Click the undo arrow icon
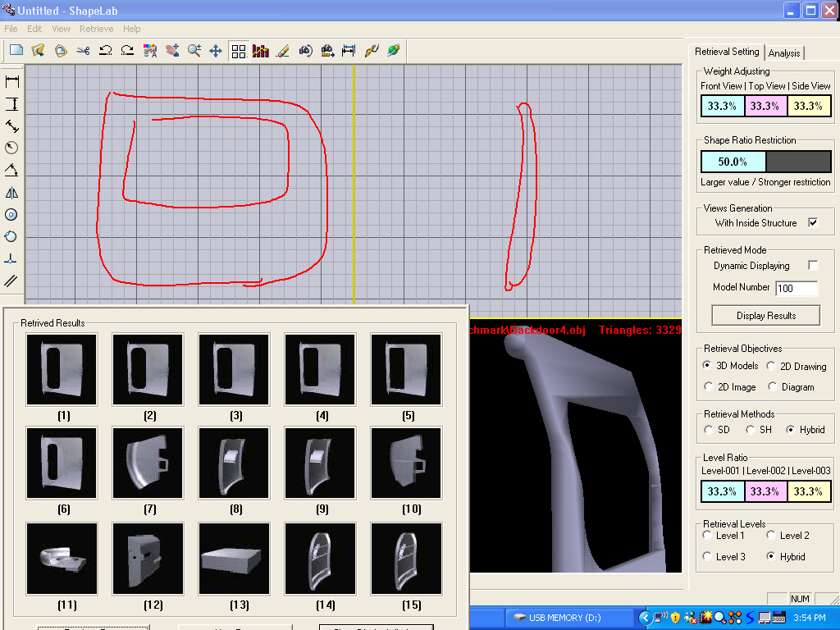 (x=105, y=50)
